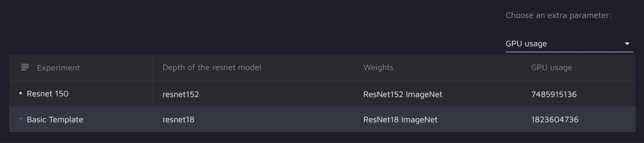644x143 pixels.
Task: Select the ResNet152 ImageNet weights cell
Action: coord(403,94)
